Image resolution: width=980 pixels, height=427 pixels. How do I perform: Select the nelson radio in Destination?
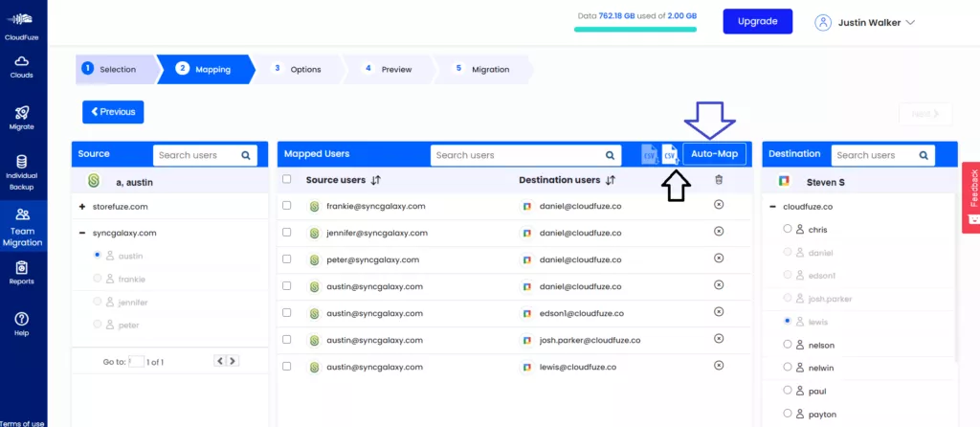tap(788, 344)
